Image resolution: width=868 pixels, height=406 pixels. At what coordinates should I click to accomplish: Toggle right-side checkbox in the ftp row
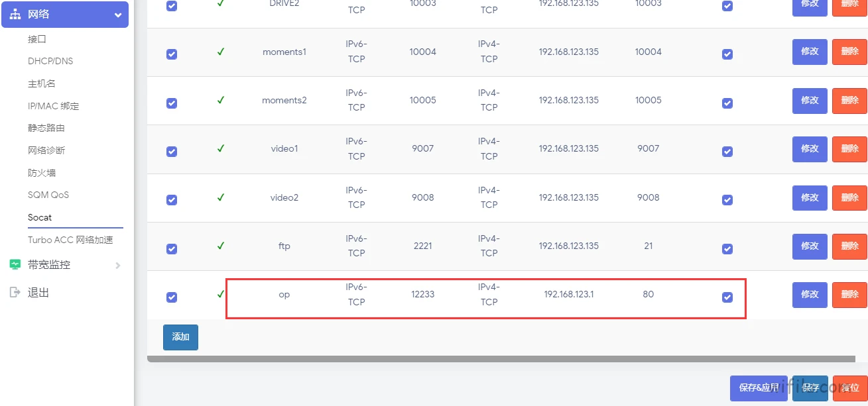point(727,249)
